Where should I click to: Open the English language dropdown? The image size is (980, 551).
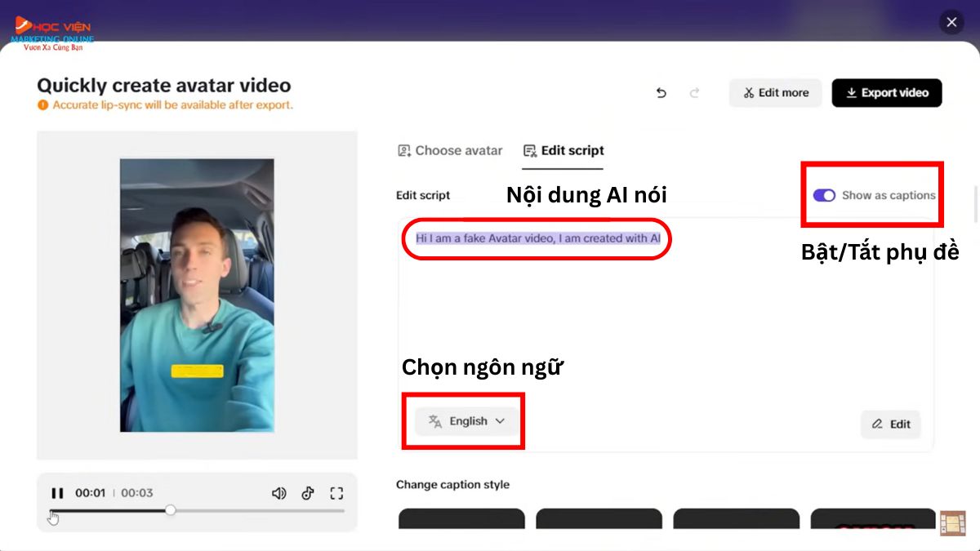(x=466, y=421)
